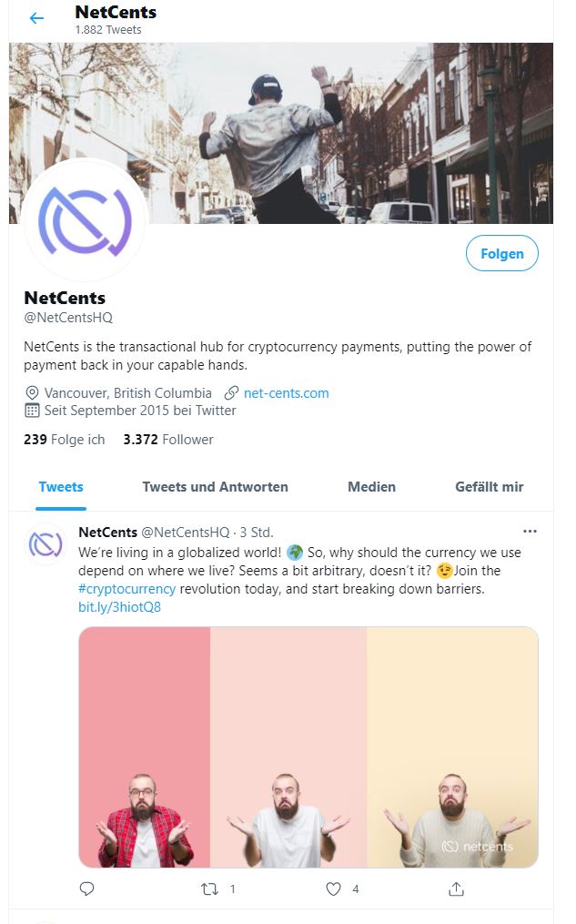
Task: Expand the tweet options with the ellipsis
Action: coord(531,531)
